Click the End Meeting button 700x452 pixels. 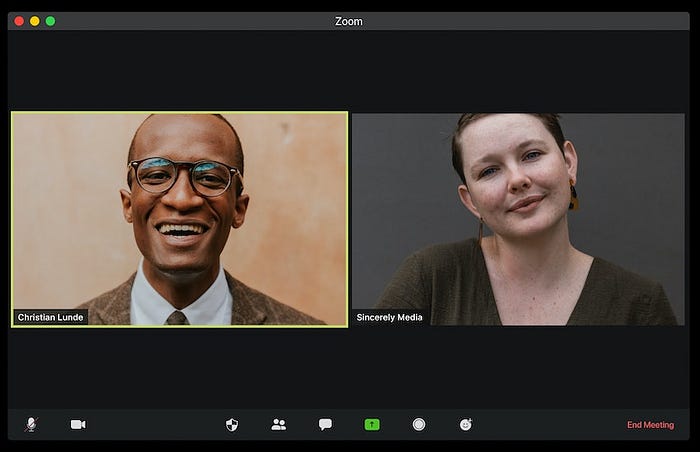coord(650,425)
